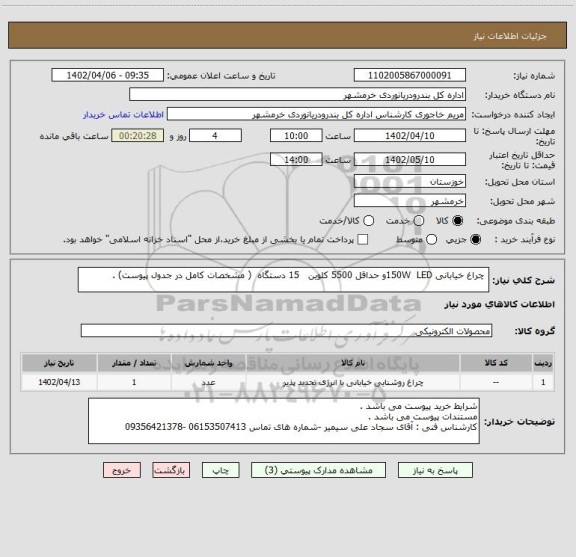Click the deadline time 10:00 field

click(x=296, y=136)
